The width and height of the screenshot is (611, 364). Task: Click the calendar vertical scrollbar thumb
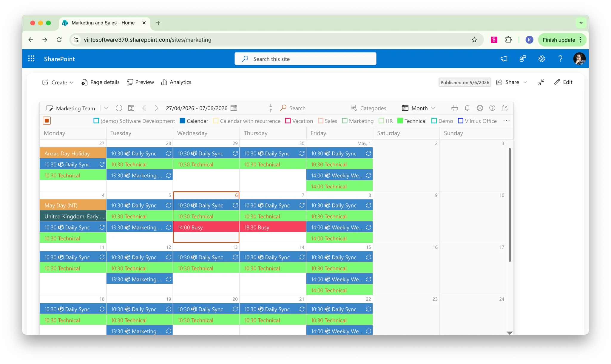[x=510, y=205]
